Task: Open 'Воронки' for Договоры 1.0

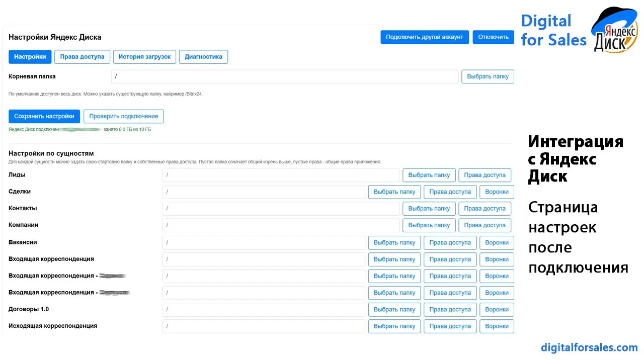Action: 497,310
